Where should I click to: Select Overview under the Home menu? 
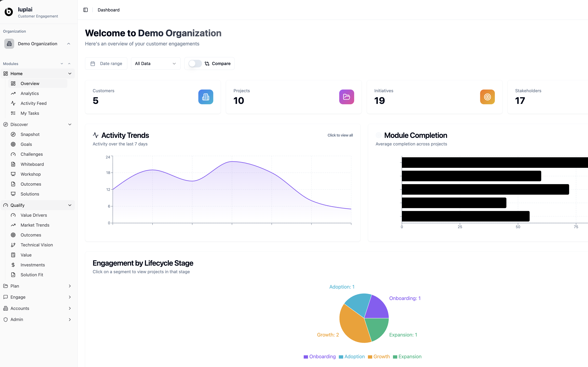pyautogui.click(x=30, y=83)
